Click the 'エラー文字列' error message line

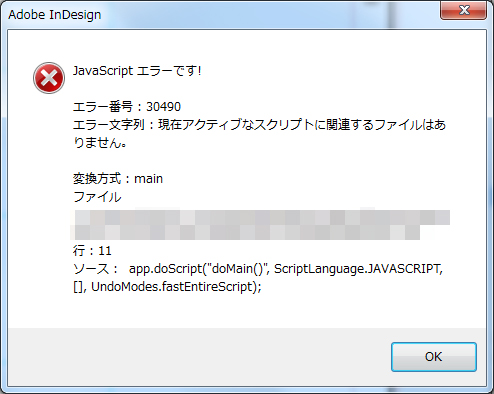[x=259, y=134]
